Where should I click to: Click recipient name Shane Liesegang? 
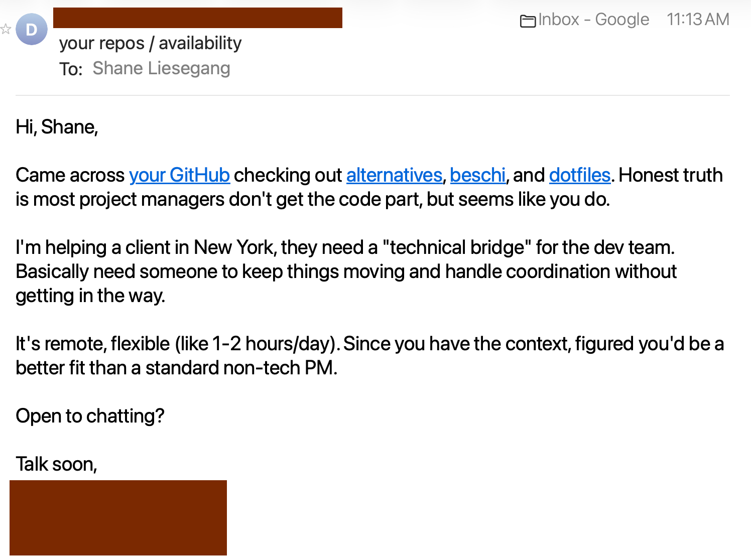coord(161,68)
